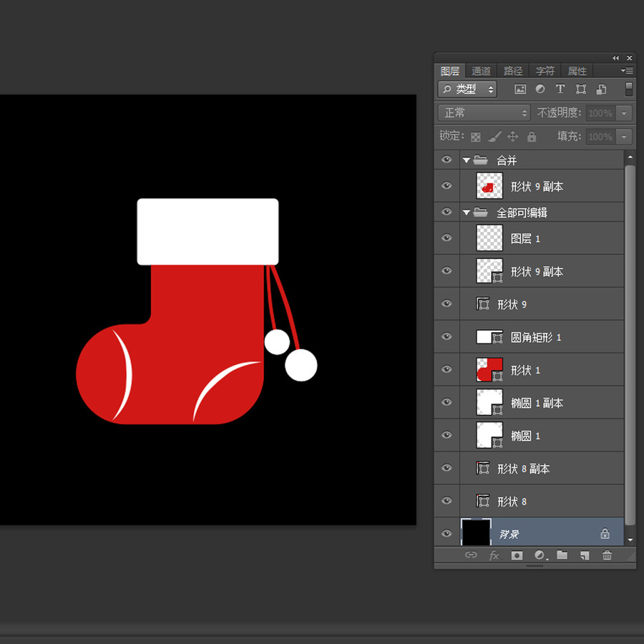Switch to the 通道 tab
The width and height of the screenshot is (644, 644).
pos(481,71)
